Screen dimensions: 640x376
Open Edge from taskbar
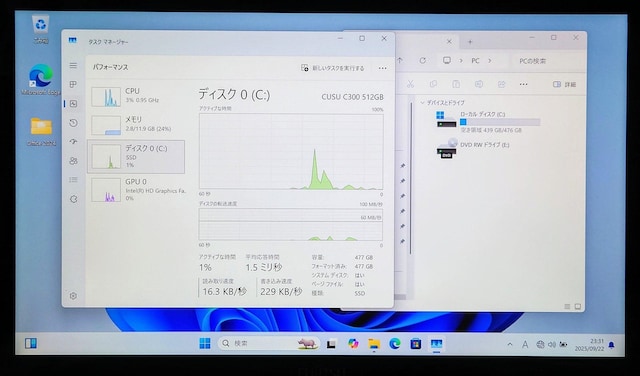(395, 344)
